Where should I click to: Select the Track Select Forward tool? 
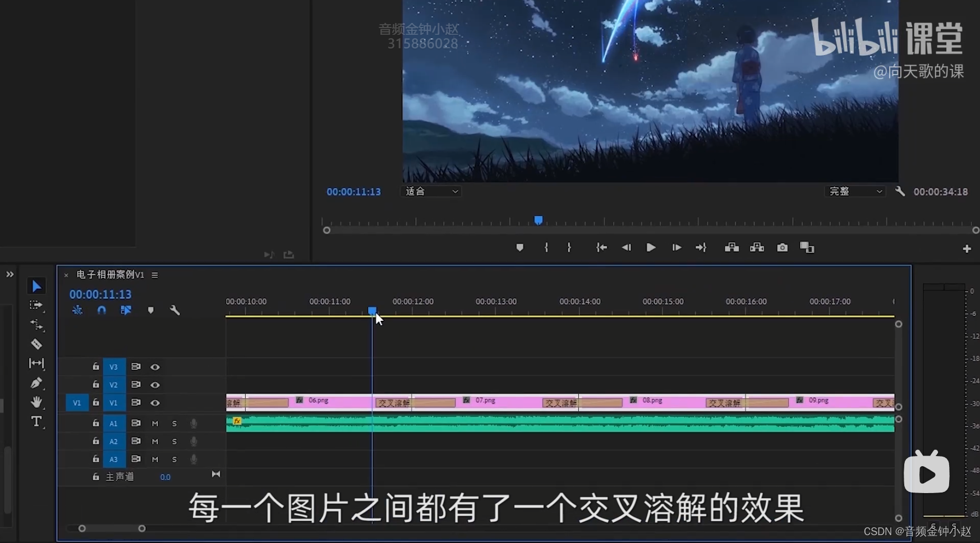click(x=36, y=306)
